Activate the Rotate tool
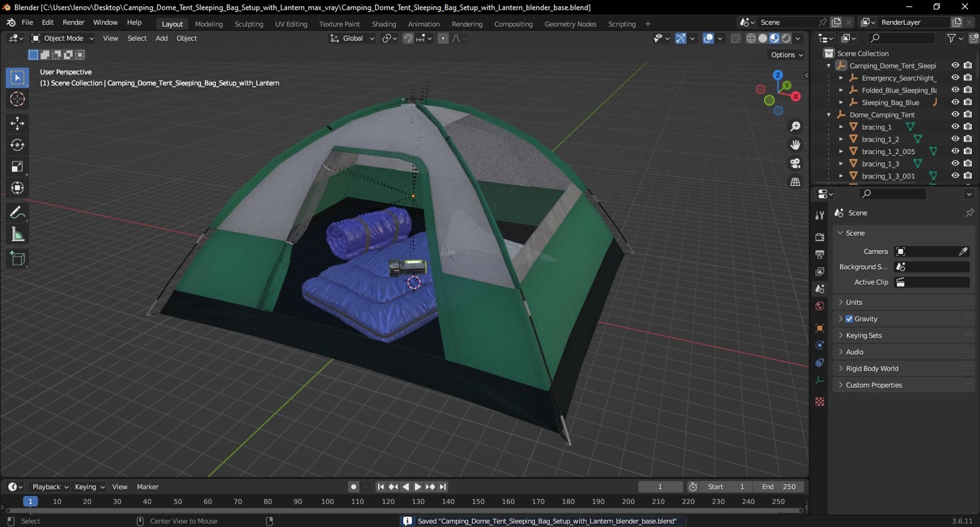Image resolution: width=980 pixels, height=527 pixels. (17, 145)
